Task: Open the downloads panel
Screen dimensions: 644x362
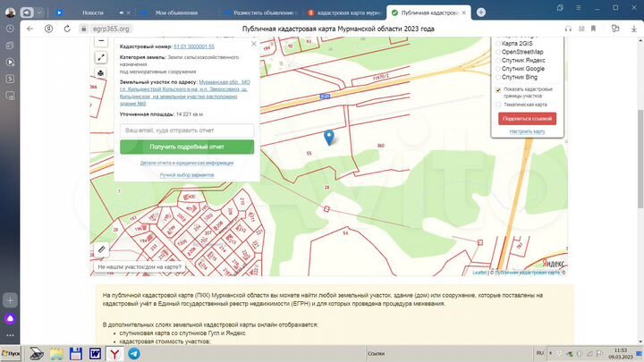Action: click(634, 29)
